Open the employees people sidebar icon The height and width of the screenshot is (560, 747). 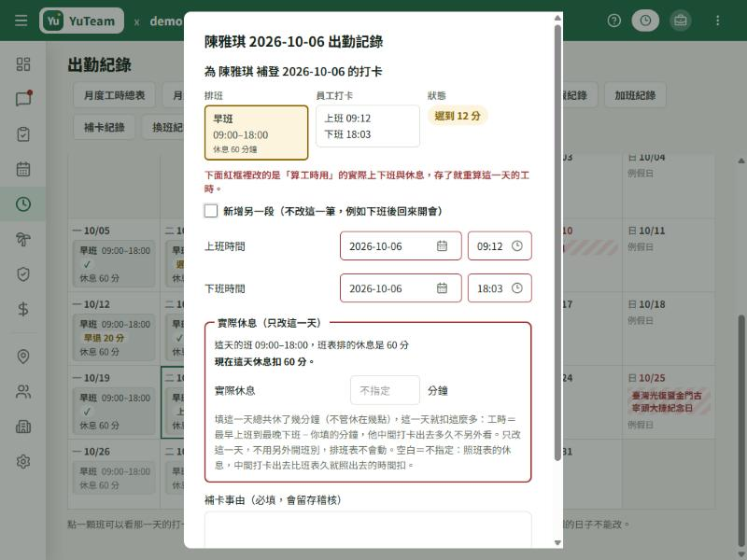click(22, 391)
